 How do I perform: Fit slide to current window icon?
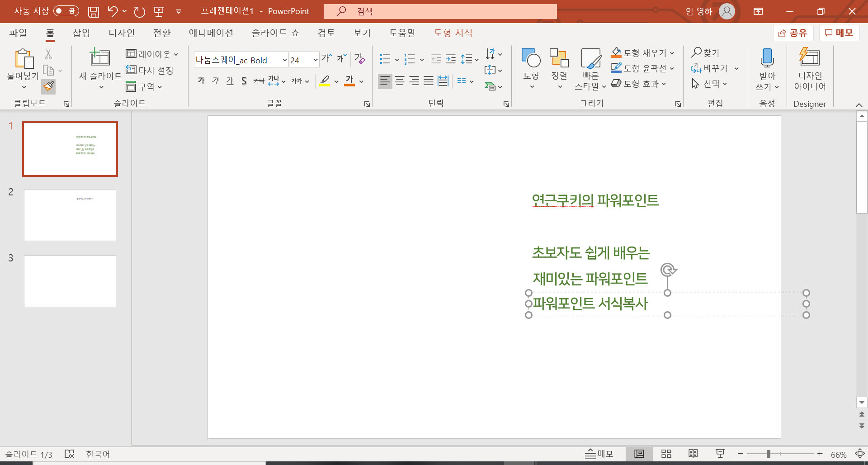pyautogui.click(x=860, y=454)
